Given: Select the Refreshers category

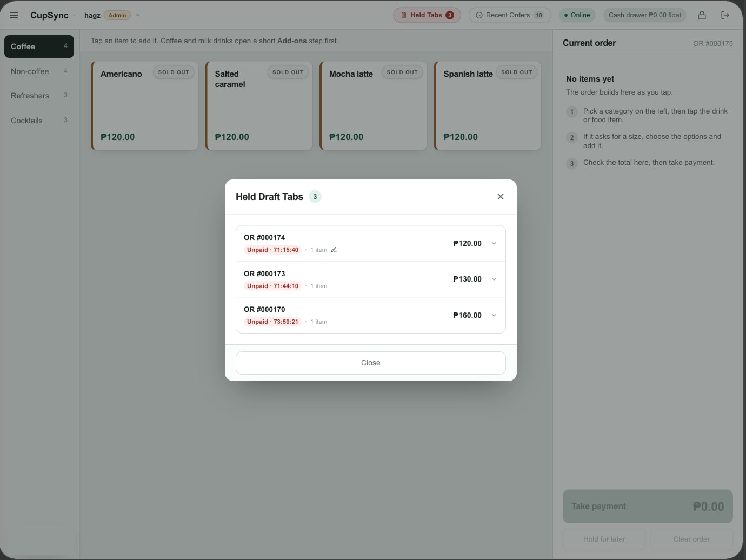Looking at the screenshot, I should pyautogui.click(x=39, y=96).
